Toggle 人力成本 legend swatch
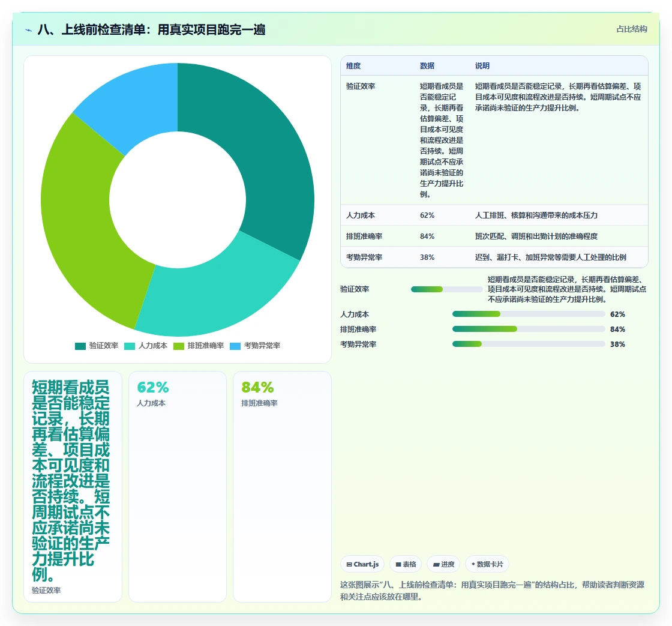Image resolution: width=672 pixels, height=626 pixels. (130, 346)
